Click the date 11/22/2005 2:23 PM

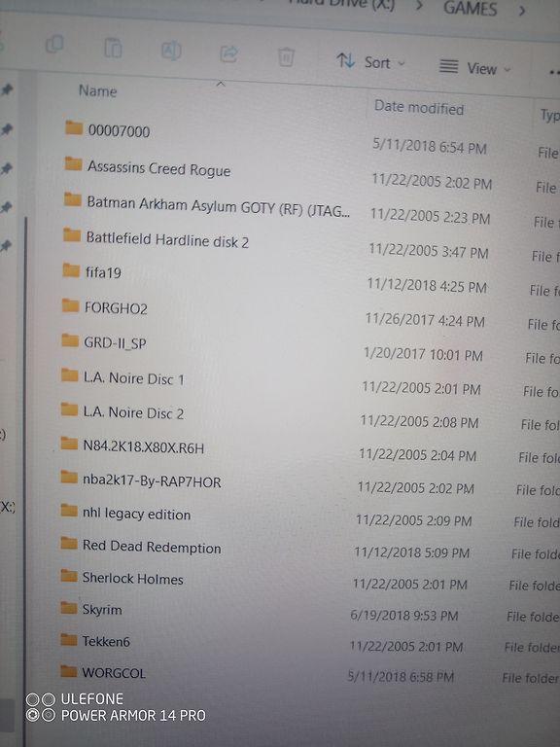pyautogui.click(x=430, y=215)
